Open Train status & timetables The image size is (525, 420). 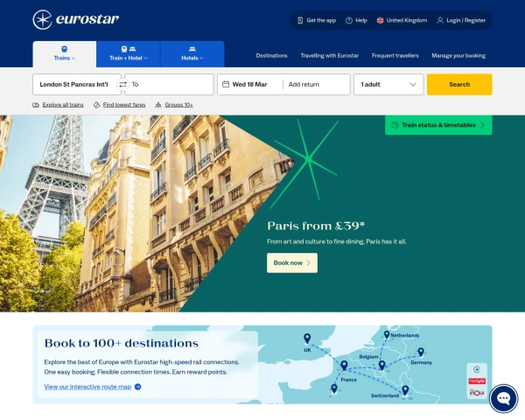(438, 125)
